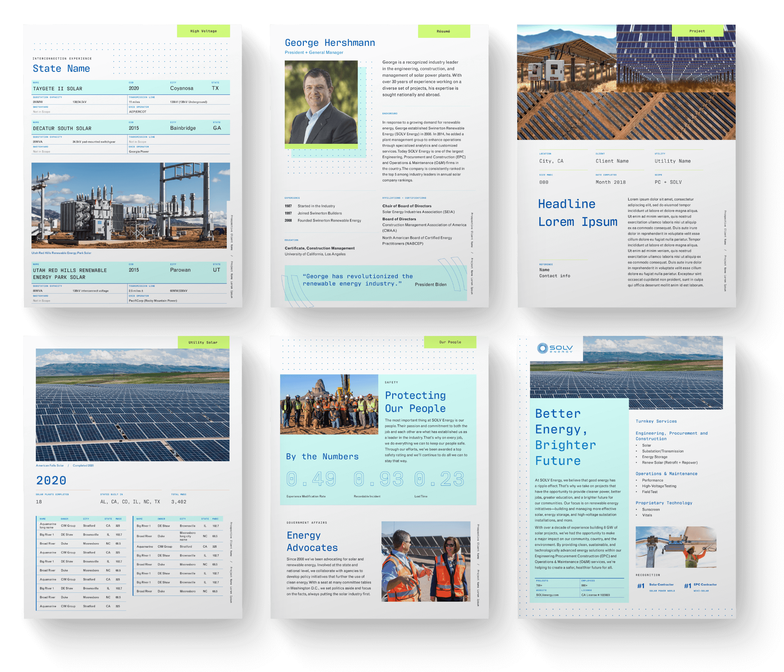Click the TAYGETE II SOLAR row header

point(57,89)
